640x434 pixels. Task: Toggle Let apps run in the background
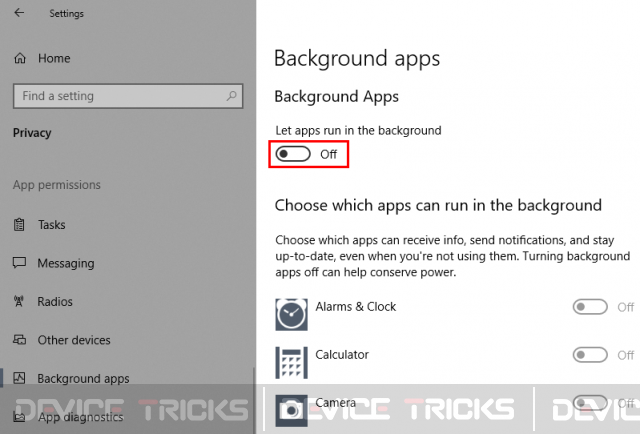pyautogui.click(x=293, y=154)
